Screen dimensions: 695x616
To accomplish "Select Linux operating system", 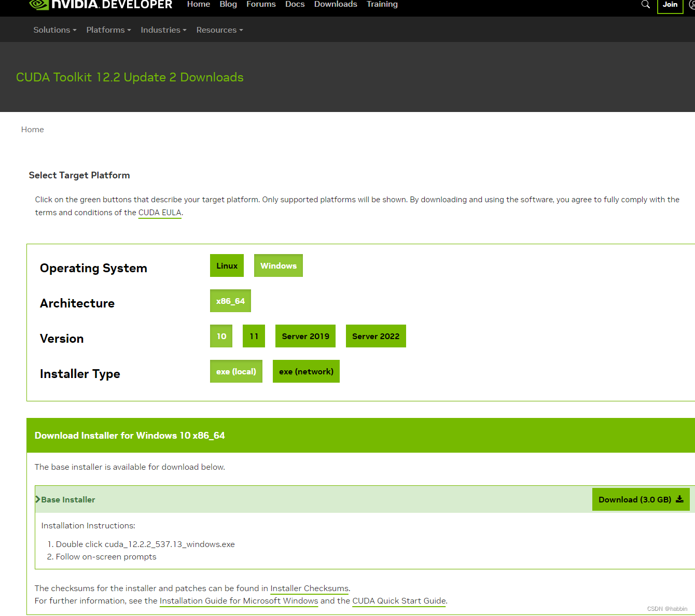I will pos(227,265).
